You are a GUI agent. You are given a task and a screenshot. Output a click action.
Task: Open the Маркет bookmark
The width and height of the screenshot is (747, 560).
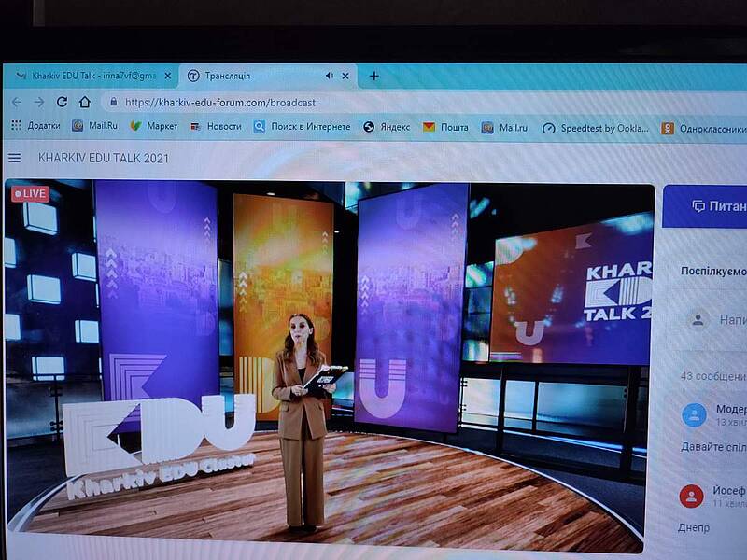(x=154, y=126)
